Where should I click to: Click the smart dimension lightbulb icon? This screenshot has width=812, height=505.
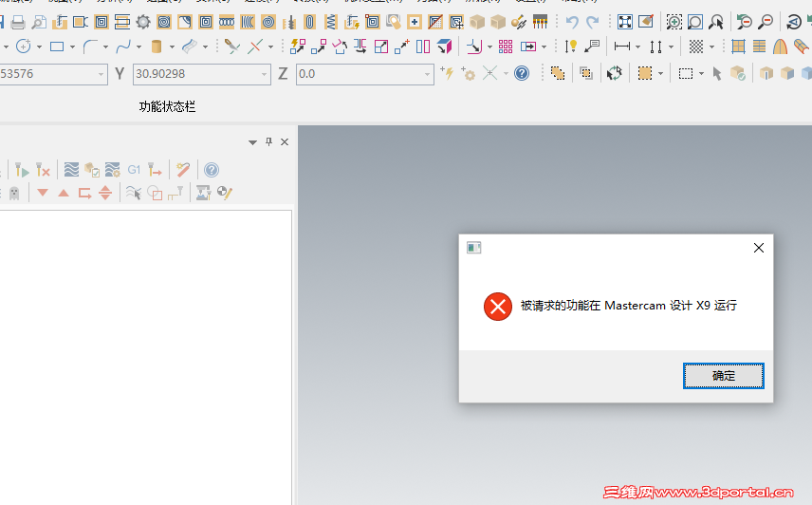click(x=571, y=47)
